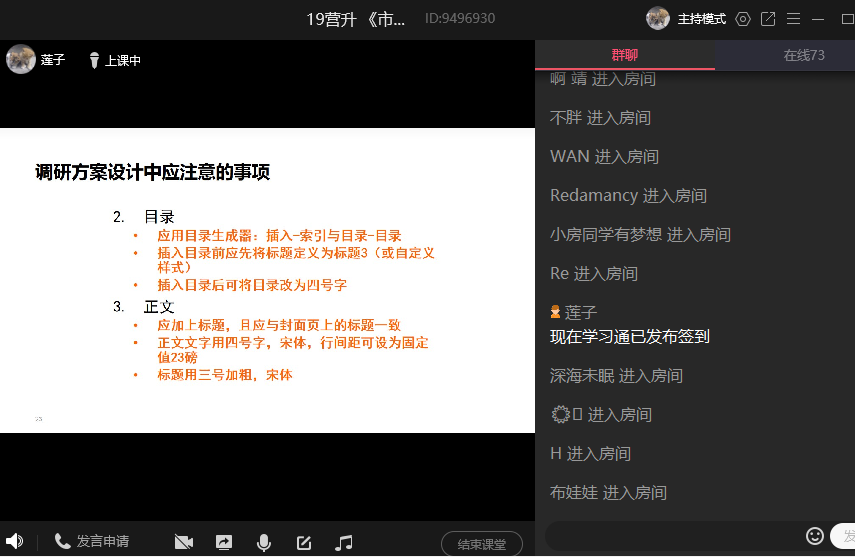Toggle the camera off icon
855x557 pixels.
click(x=183, y=542)
